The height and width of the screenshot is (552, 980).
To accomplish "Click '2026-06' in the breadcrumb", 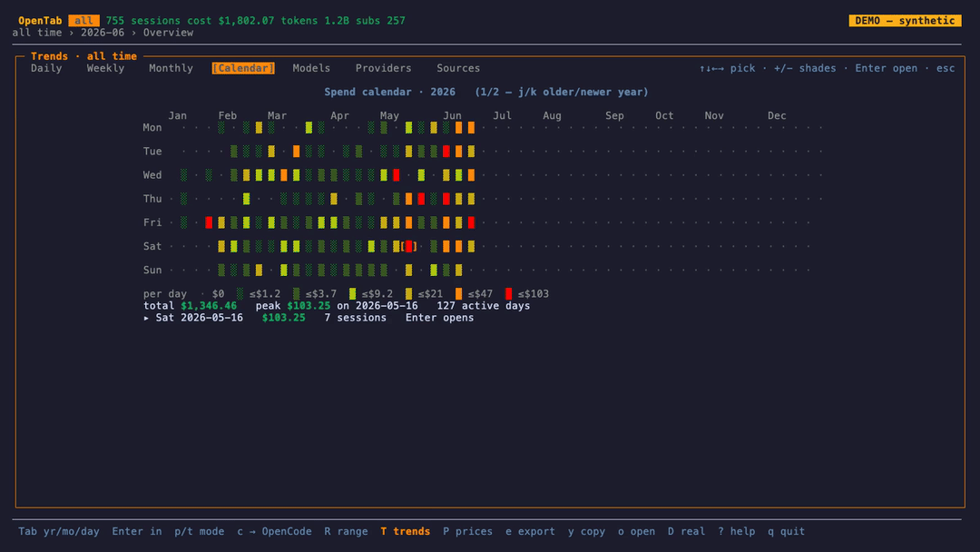I will click(x=103, y=33).
